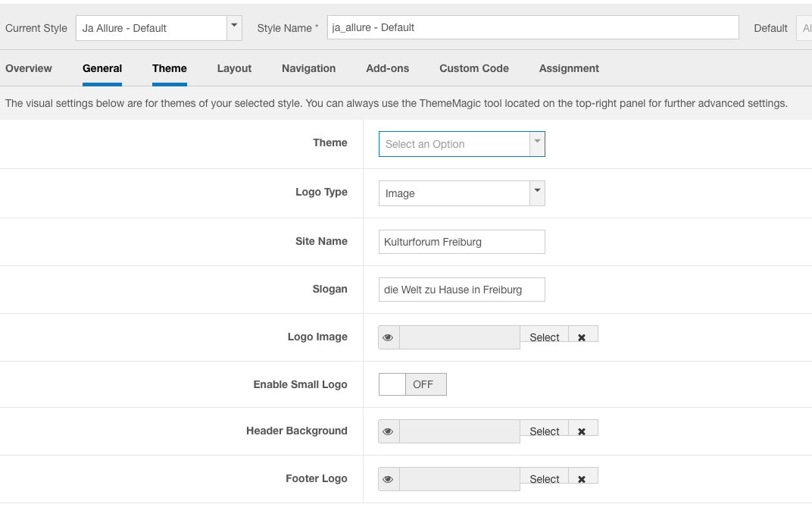
Task: Open the Layout tab
Action: click(234, 68)
